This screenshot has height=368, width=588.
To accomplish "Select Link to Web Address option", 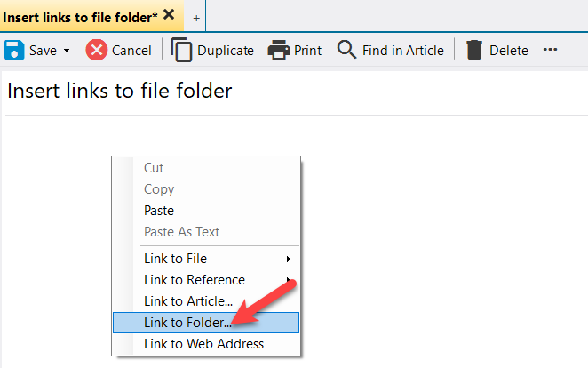I will coord(203,343).
